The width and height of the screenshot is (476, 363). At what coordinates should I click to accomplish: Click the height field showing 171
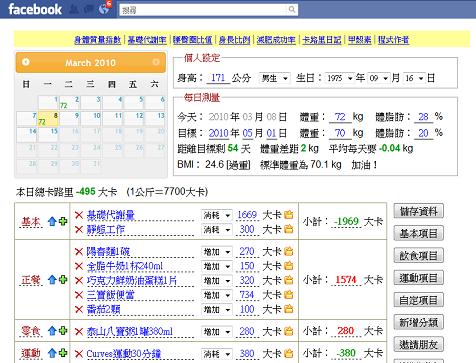tap(218, 78)
